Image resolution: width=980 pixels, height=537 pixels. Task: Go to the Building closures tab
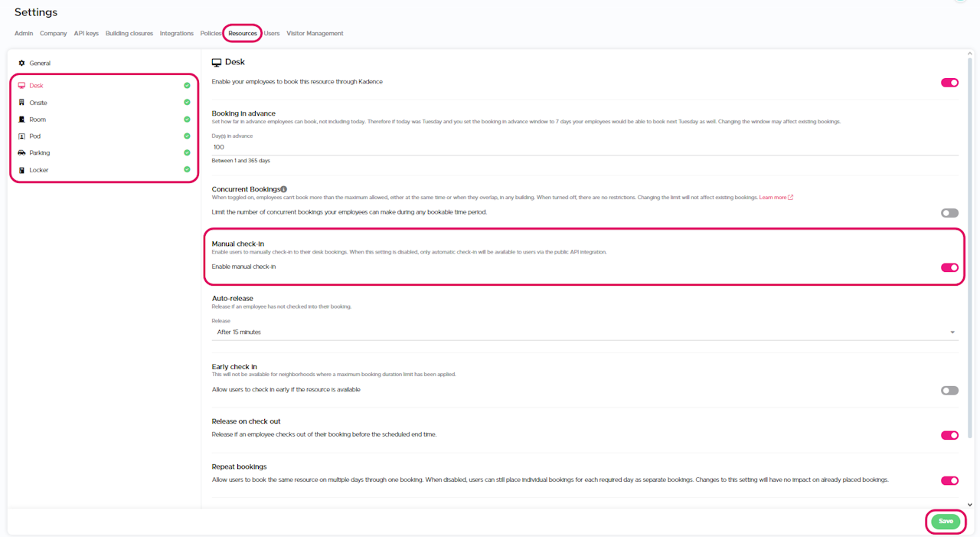coord(129,34)
